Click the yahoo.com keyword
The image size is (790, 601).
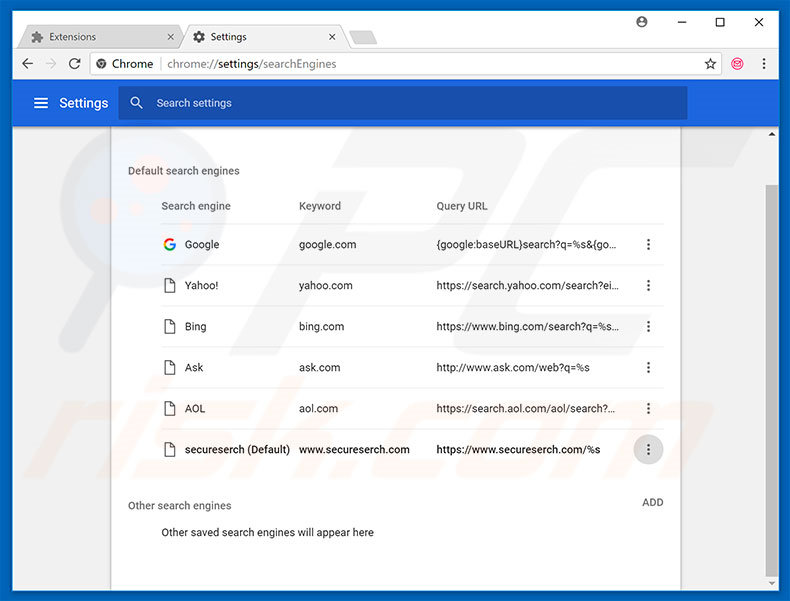[325, 286]
